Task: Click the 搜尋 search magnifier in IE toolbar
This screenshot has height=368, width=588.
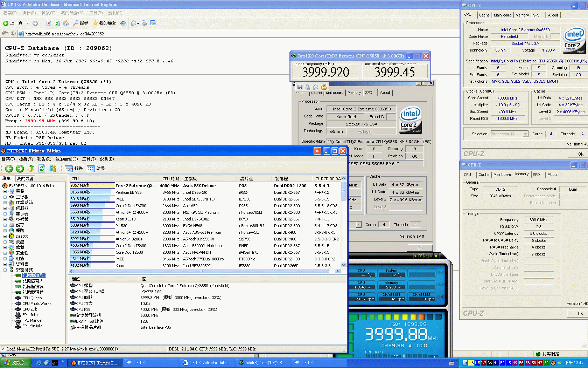Action: point(81,23)
